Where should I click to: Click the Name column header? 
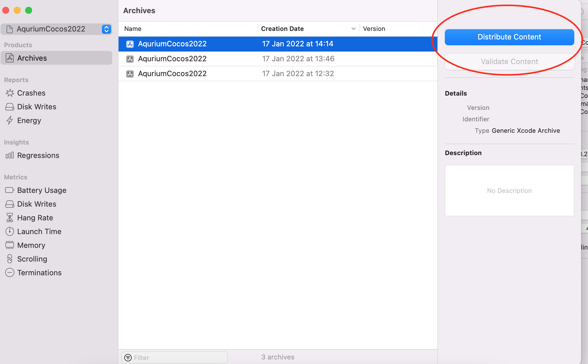[133, 29]
